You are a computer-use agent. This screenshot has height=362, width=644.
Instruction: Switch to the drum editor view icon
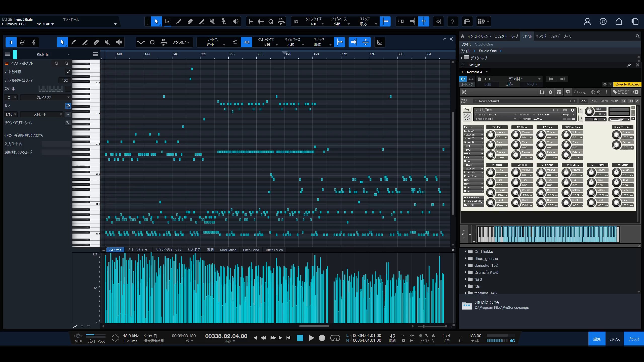[22, 42]
